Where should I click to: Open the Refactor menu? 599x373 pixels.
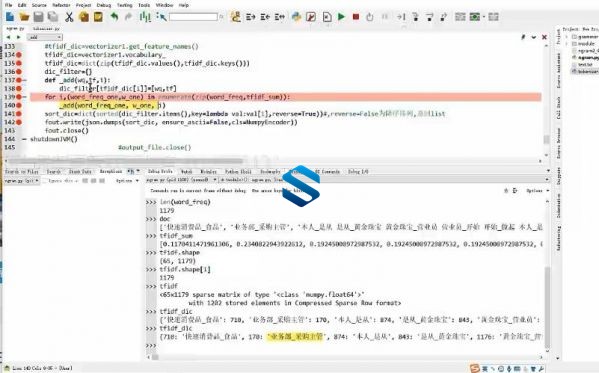[x=61, y=5]
